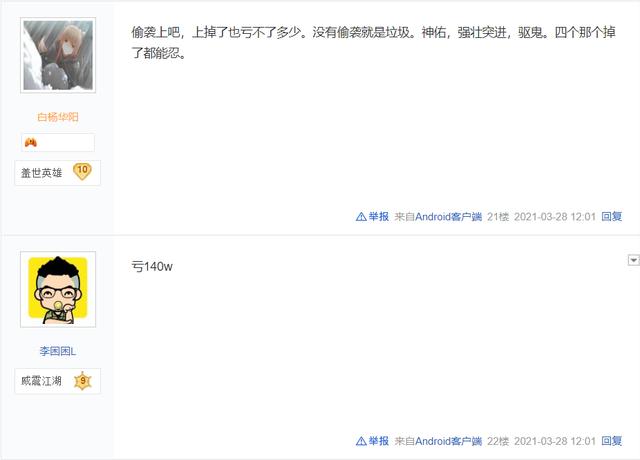
Task: Click the 偷袭上吧 post content text
Action: pyautogui.click(x=373, y=42)
